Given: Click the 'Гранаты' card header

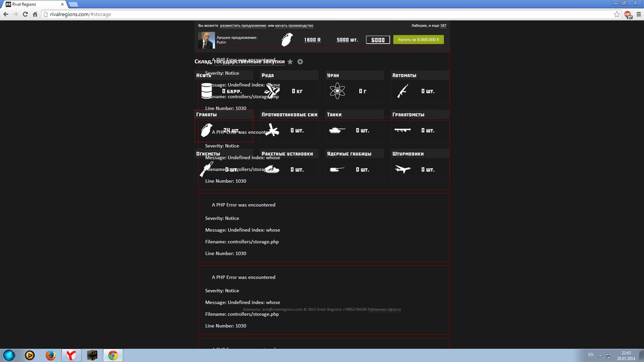Looking at the screenshot, I should [x=224, y=115].
